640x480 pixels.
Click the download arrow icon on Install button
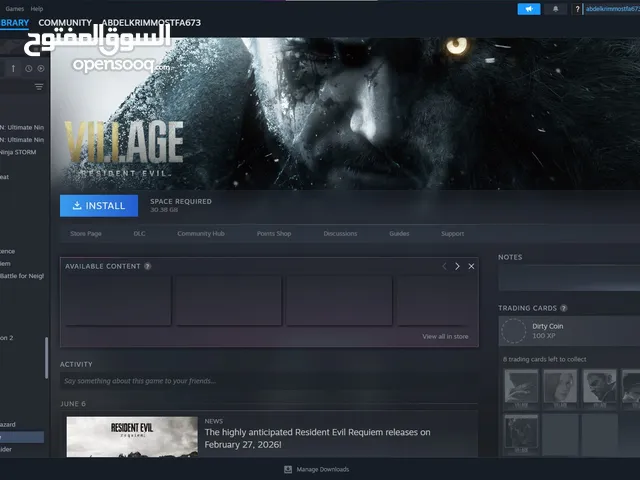[77, 205]
